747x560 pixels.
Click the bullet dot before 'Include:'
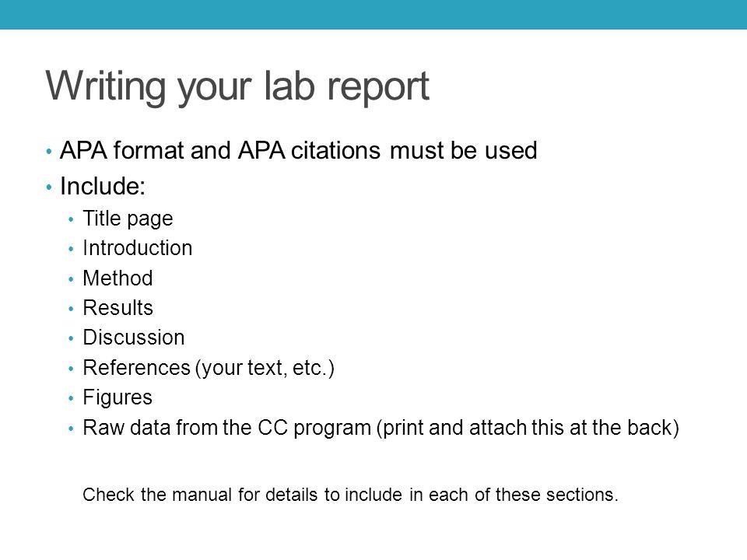[x=48, y=187]
